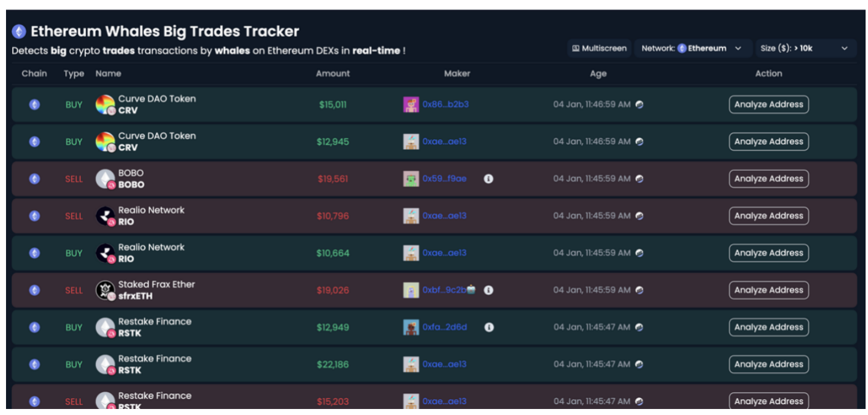Click the Ethereum chain icon in the $22,186 row
Image resolution: width=868 pixels, height=415 pixels.
(x=35, y=364)
